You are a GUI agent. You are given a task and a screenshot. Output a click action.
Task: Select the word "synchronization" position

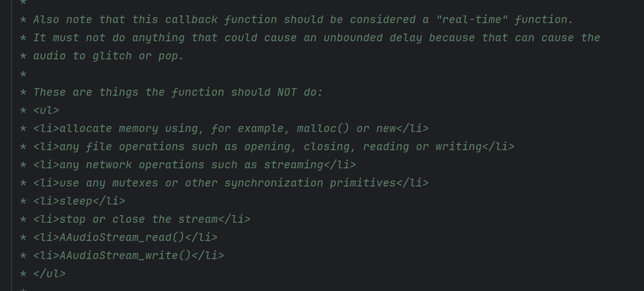click(274, 183)
